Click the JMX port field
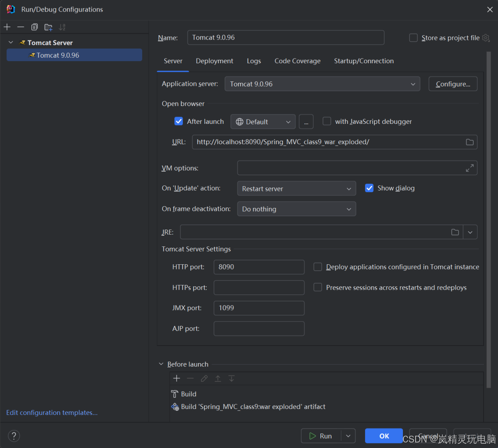498x448 pixels. (x=259, y=308)
